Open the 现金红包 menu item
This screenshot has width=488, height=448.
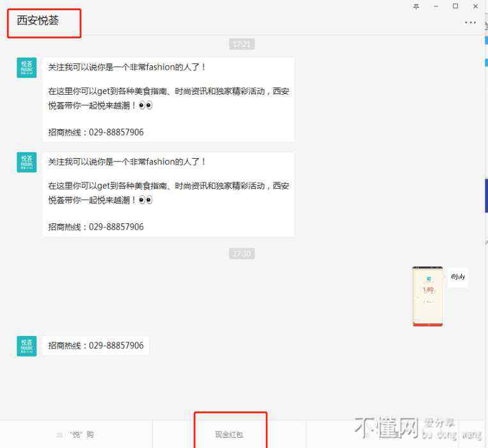[x=229, y=435]
